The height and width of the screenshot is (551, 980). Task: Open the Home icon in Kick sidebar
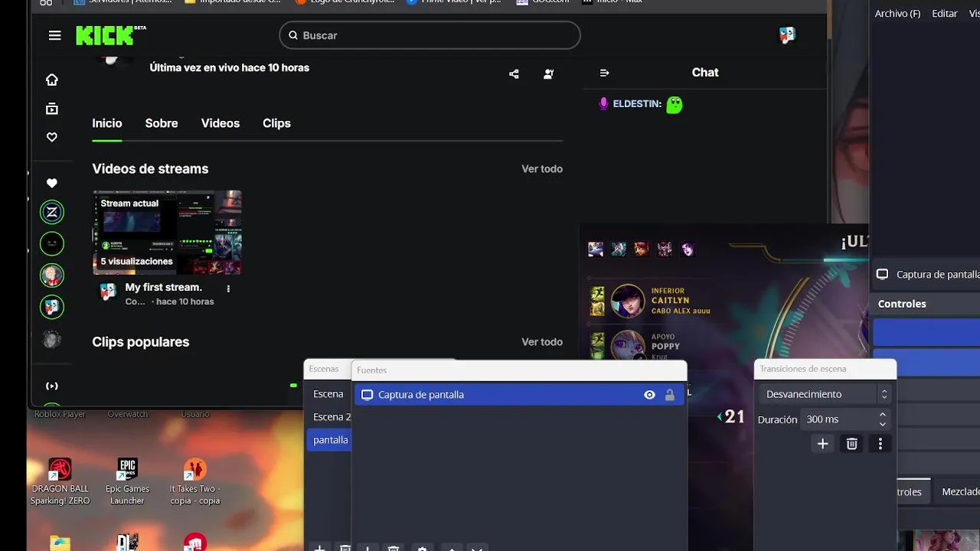coord(52,80)
